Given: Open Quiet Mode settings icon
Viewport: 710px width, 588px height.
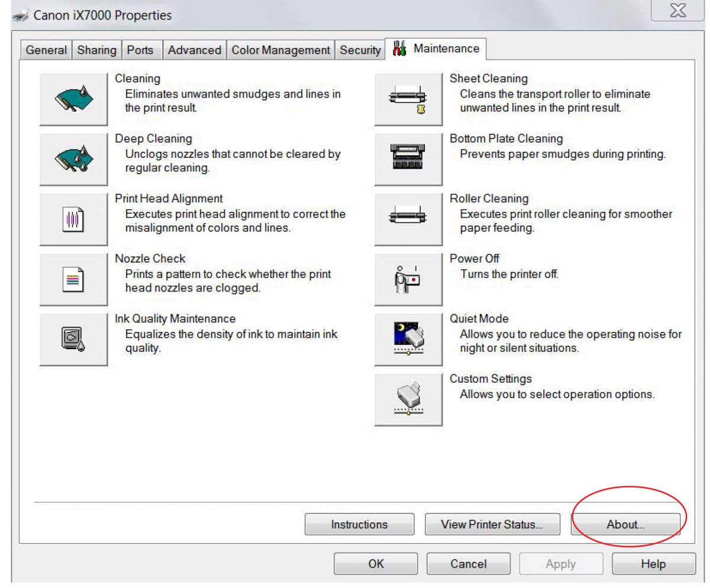Looking at the screenshot, I should (x=408, y=340).
